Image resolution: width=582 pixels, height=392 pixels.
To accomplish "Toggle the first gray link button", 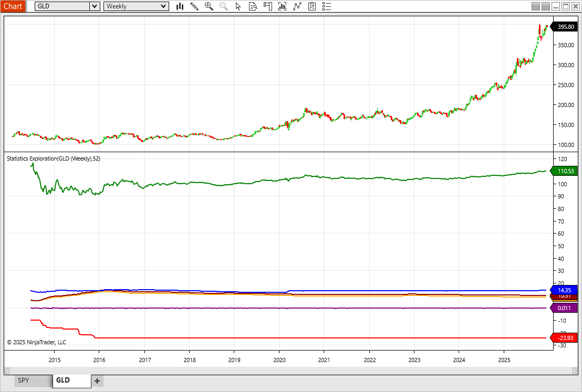I will coord(536,6).
